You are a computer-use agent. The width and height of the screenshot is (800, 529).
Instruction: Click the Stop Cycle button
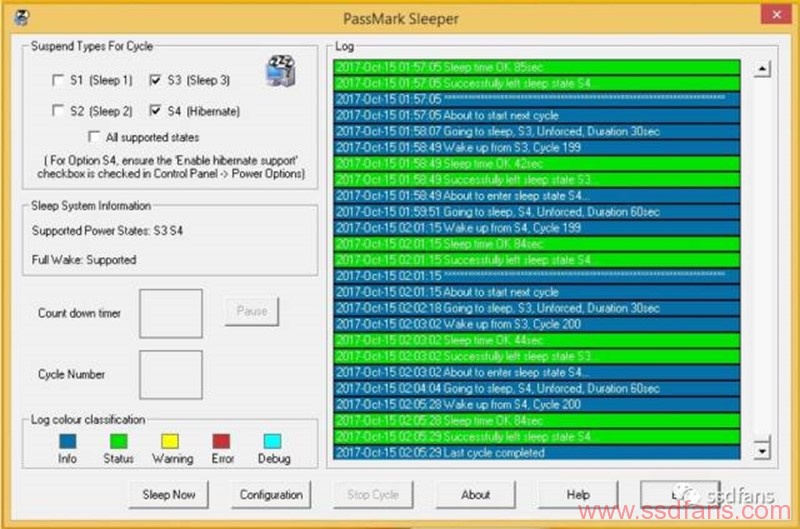373,495
